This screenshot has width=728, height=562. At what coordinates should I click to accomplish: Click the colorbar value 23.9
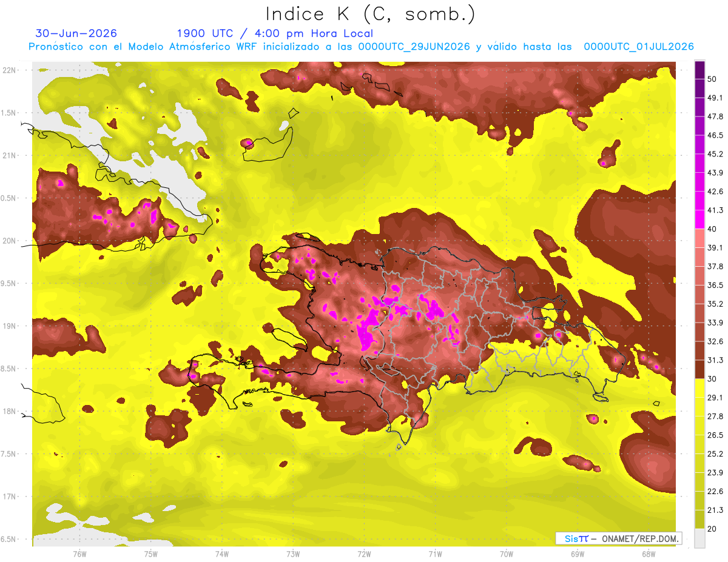[x=715, y=472]
